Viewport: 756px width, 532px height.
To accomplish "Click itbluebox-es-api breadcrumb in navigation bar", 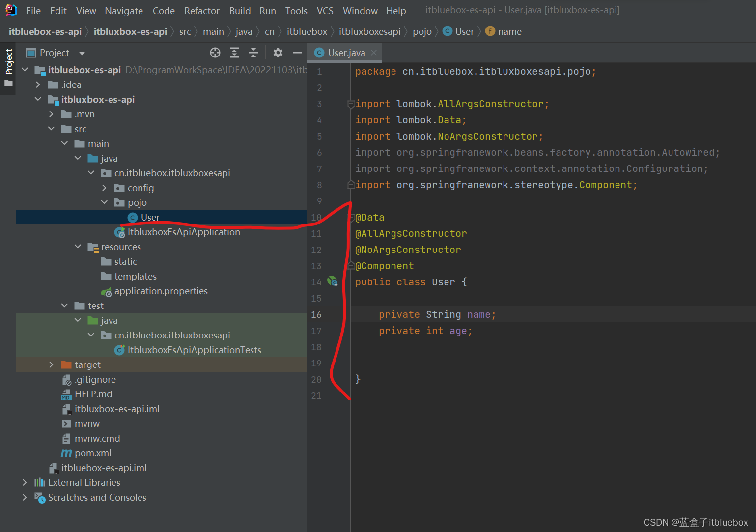I will pos(45,31).
